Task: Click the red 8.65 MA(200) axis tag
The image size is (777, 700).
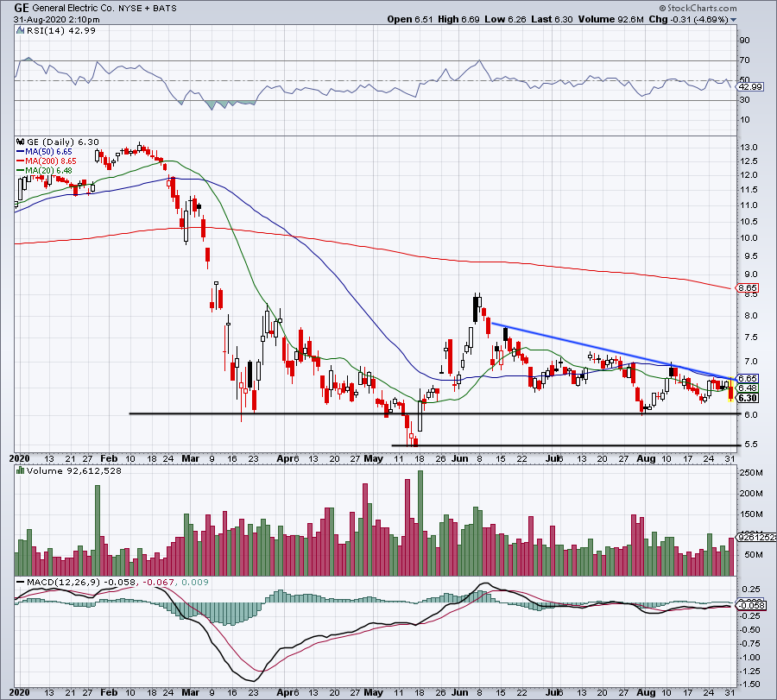Action: pos(748,287)
